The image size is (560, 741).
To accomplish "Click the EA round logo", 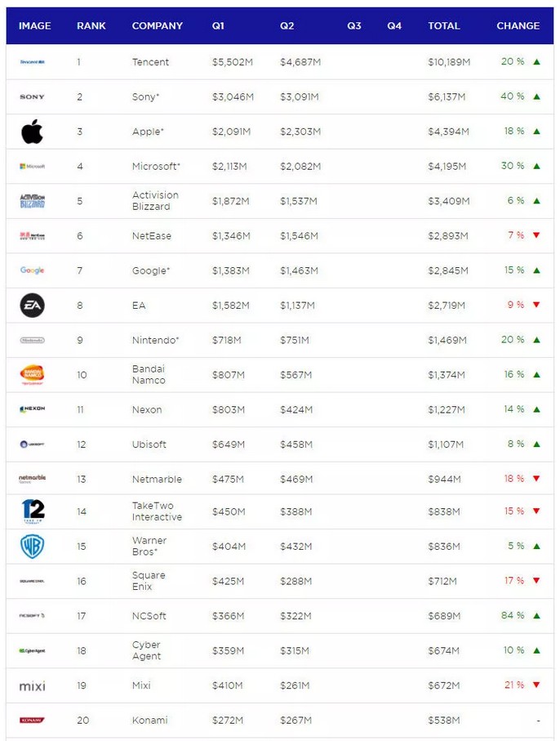I will point(32,306).
